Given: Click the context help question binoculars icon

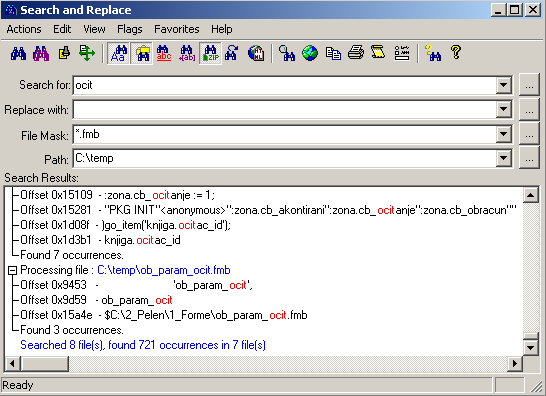Looking at the screenshot, I should pos(433,54).
